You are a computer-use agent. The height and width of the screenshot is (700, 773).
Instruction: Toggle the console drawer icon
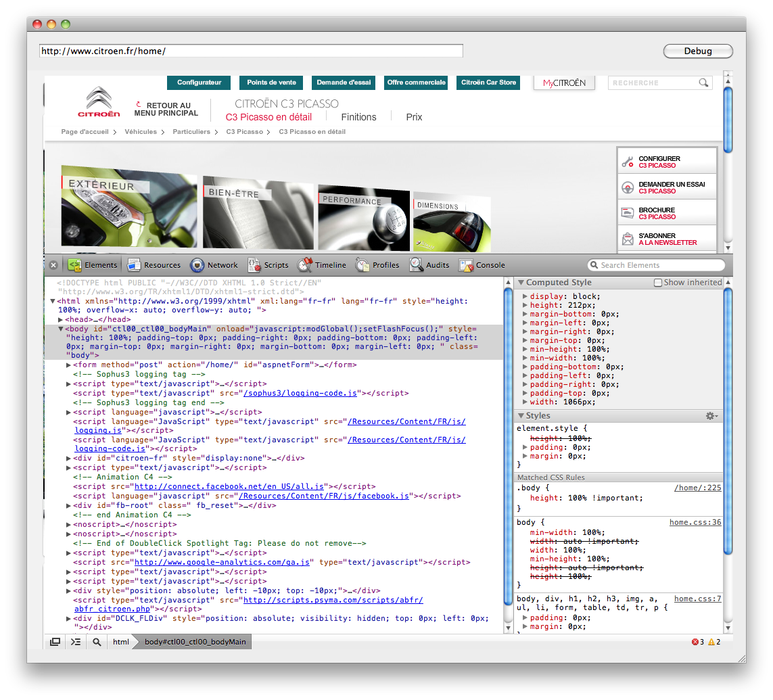coord(76,642)
